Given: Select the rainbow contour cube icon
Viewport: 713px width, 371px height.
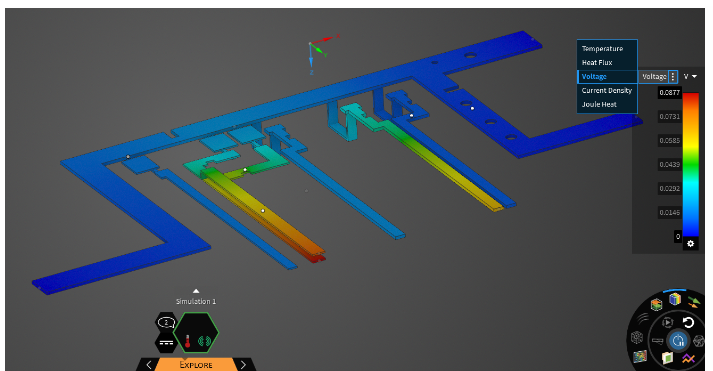Looking at the screenshot, I should pos(675,299).
